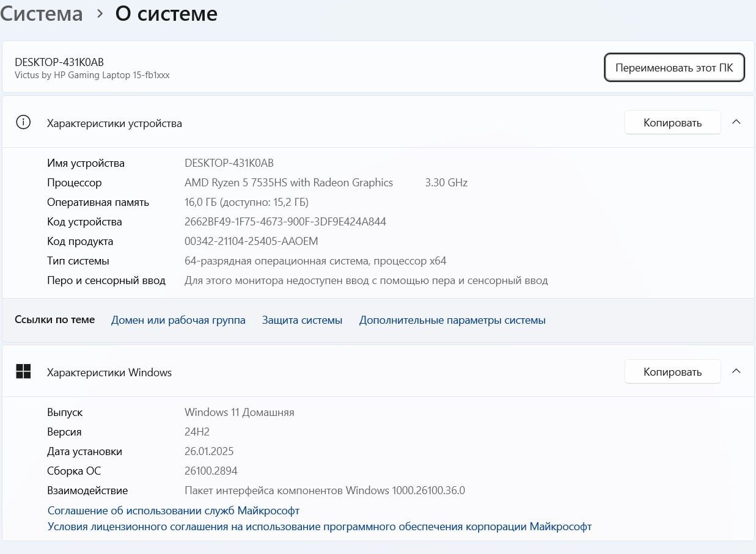Viewport: 756px width, 554px height.
Task: Click the Характеристики Windows header title
Action: (109, 372)
